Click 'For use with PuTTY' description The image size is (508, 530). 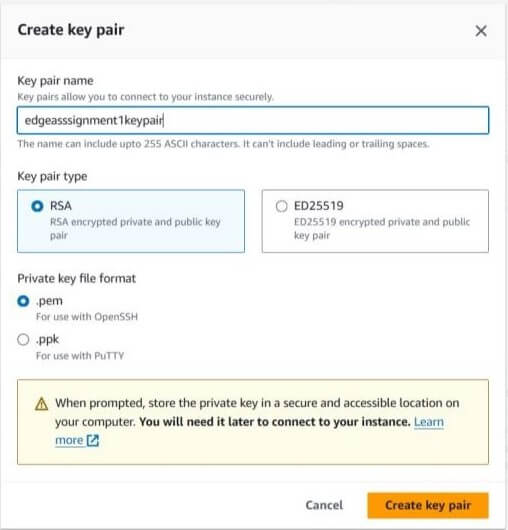(80, 356)
